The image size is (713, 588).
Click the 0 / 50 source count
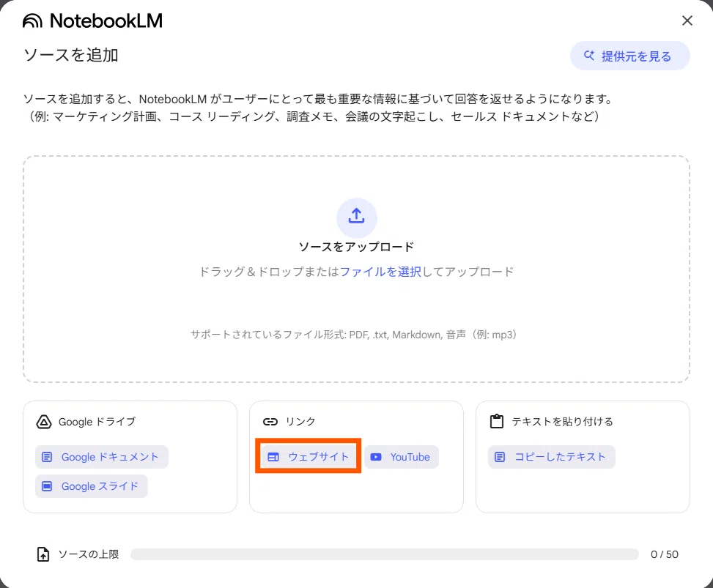(x=665, y=554)
